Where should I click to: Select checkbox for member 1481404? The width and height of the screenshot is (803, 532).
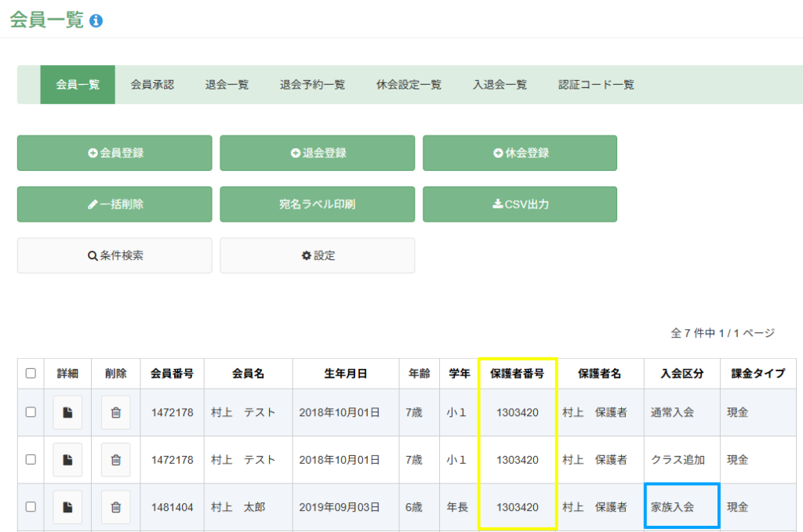(x=31, y=507)
